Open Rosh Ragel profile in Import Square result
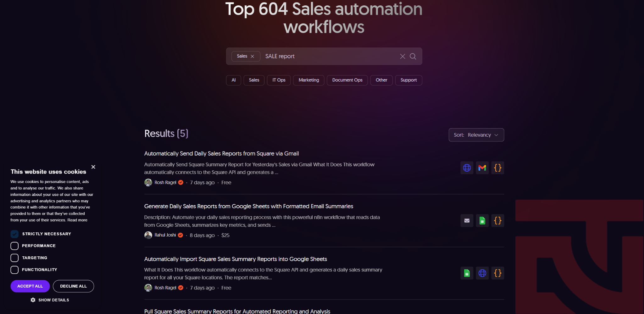 (x=165, y=288)
